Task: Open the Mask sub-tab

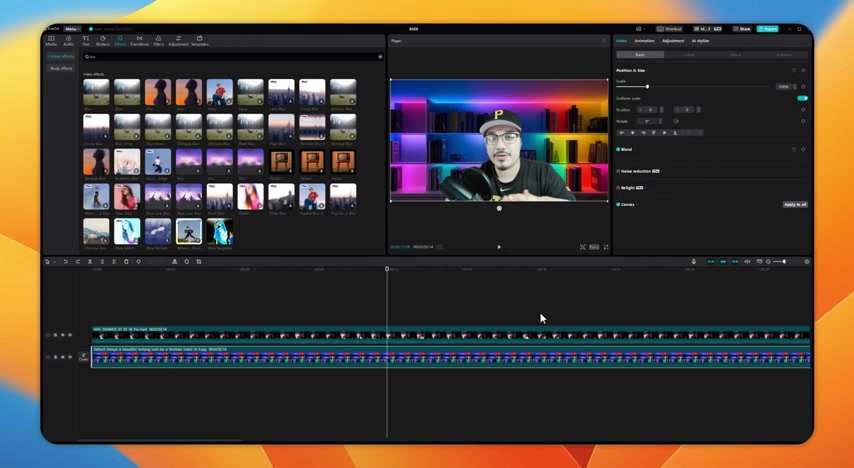Action: (736, 54)
